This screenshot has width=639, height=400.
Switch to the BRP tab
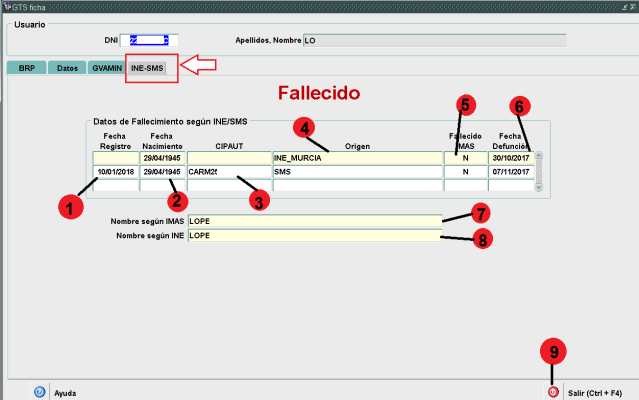[x=26, y=68]
